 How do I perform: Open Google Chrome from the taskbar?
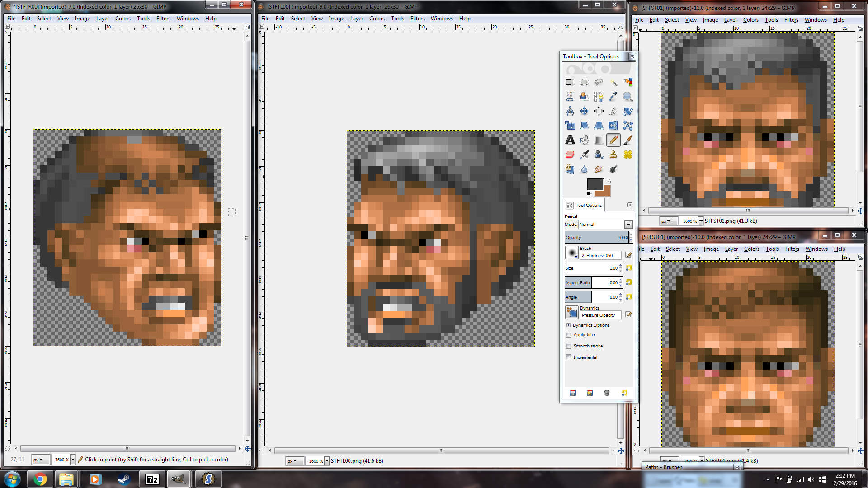click(x=40, y=479)
